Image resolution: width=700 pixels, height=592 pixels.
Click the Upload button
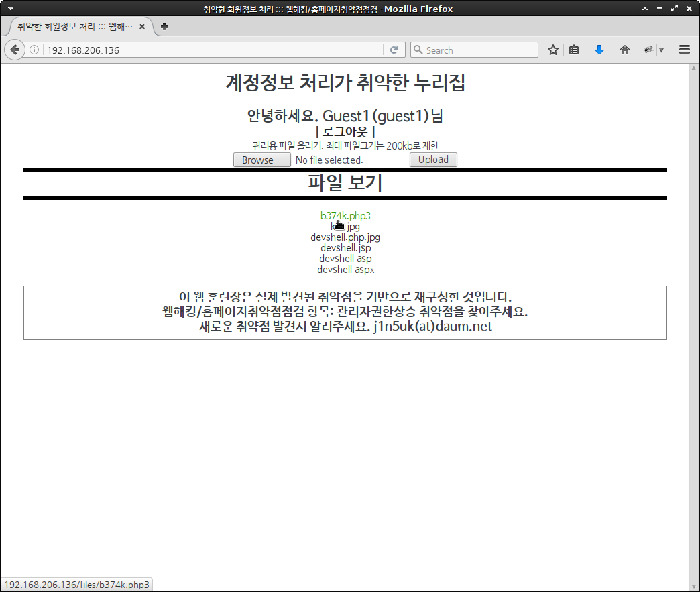433,160
